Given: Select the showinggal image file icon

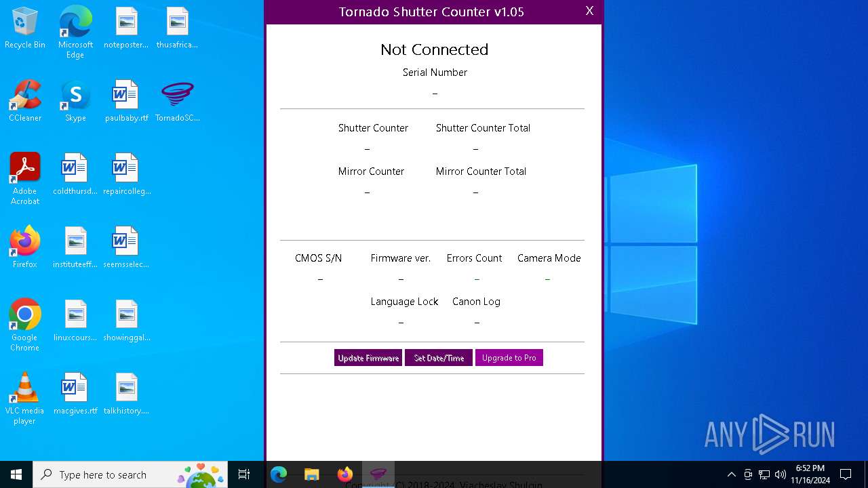Looking at the screenshot, I should [126, 321].
